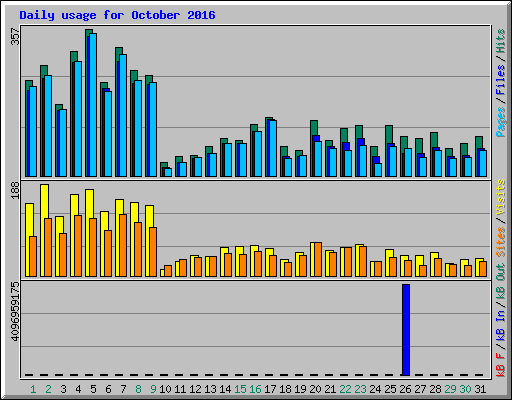
Task: Click day label 28 on x-axis
Action: 435,389
